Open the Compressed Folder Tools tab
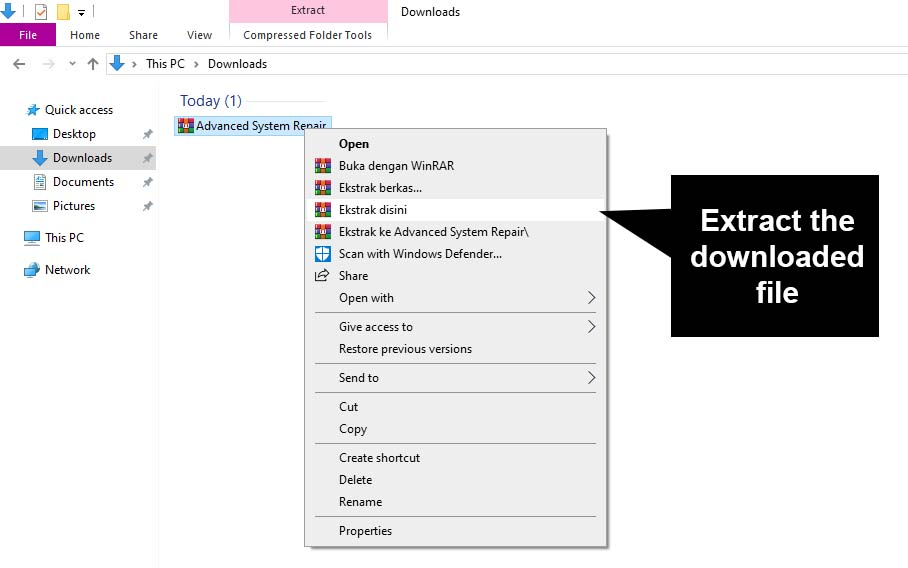The height and width of the screenshot is (568, 908). point(307,35)
